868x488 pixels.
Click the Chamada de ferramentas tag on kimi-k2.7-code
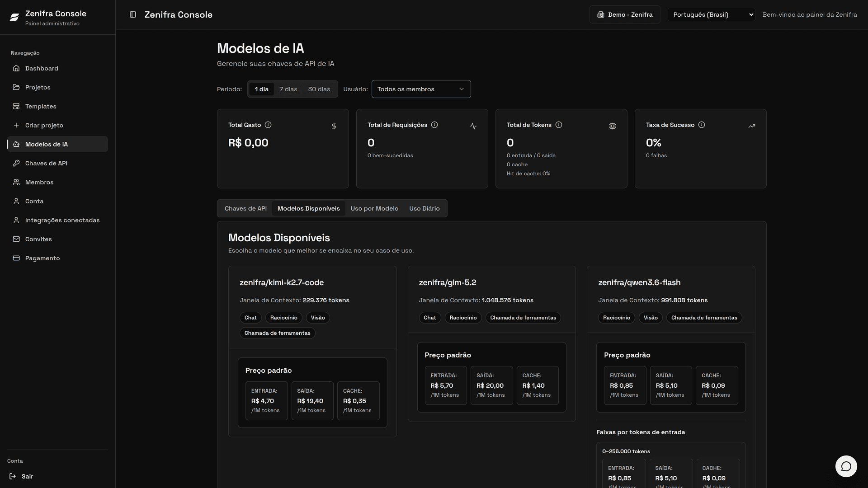pyautogui.click(x=278, y=333)
